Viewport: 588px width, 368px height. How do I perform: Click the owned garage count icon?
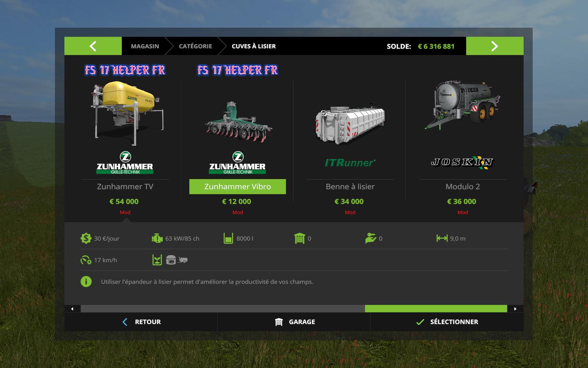pos(300,238)
